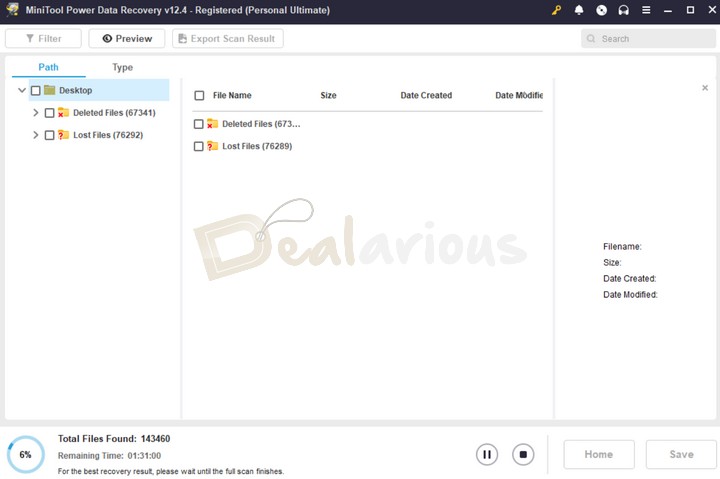Viewport: 720px width, 479px height.
Task: Click the Lost Files (76289) row label
Action: 257,147
